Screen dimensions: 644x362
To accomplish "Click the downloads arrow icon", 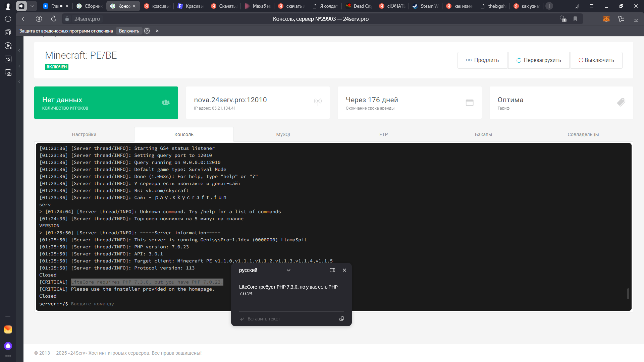I will click(x=636, y=19).
